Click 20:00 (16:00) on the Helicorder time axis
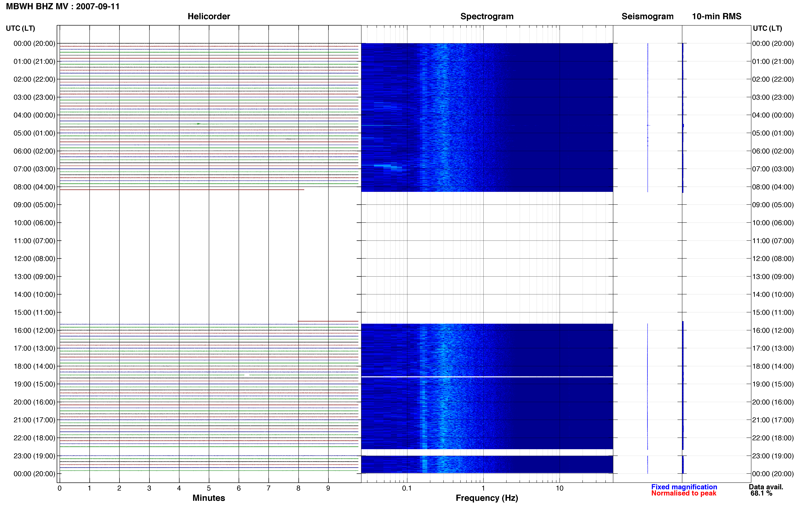Image resolution: width=812 pixels, height=508 pixels. pyautogui.click(x=34, y=402)
